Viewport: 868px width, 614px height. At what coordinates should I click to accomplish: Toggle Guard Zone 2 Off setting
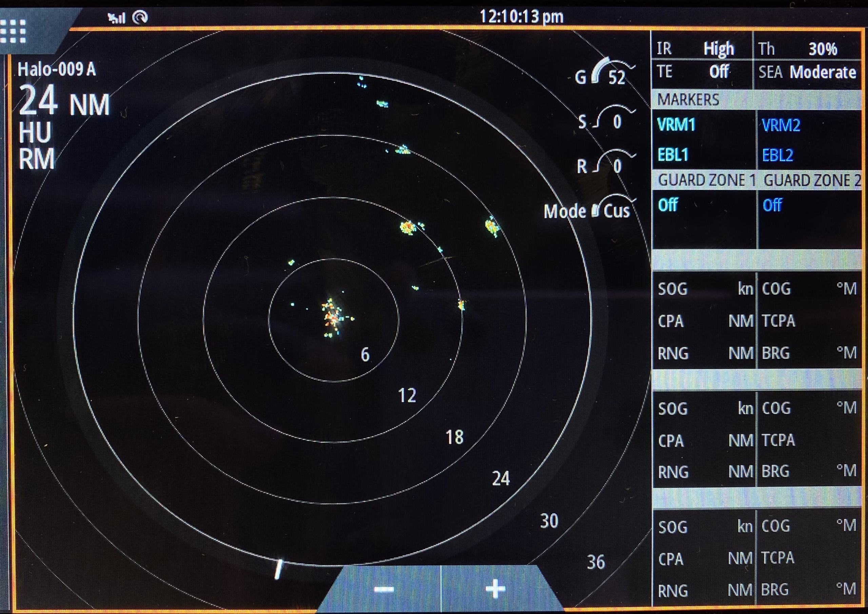point(772,205)
